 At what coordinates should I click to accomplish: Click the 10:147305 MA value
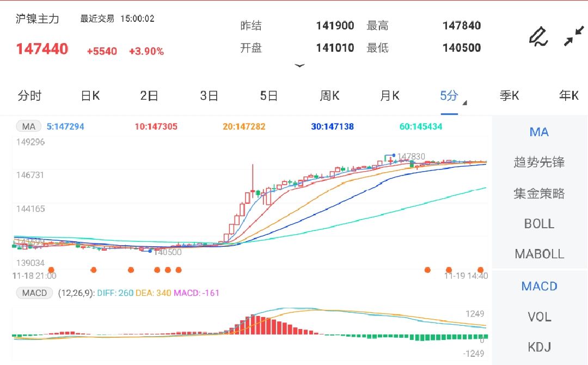click(156, 127)
